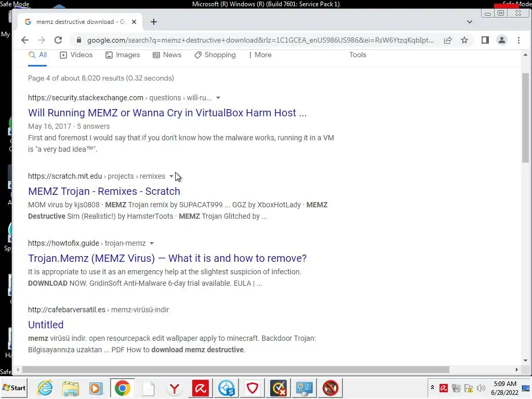Switch to Videos results
The image size is (532, 399).
coord(76,55)
